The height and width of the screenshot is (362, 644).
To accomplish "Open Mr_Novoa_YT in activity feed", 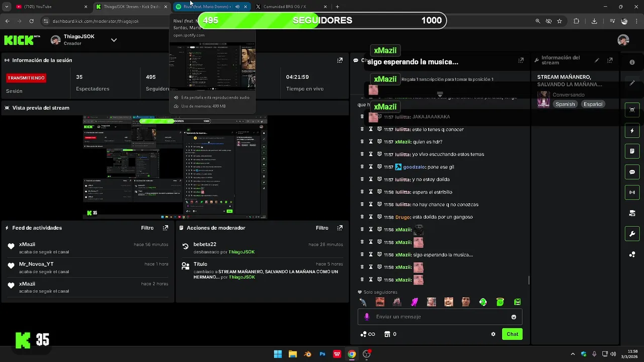I will click(x=36, y=264).
